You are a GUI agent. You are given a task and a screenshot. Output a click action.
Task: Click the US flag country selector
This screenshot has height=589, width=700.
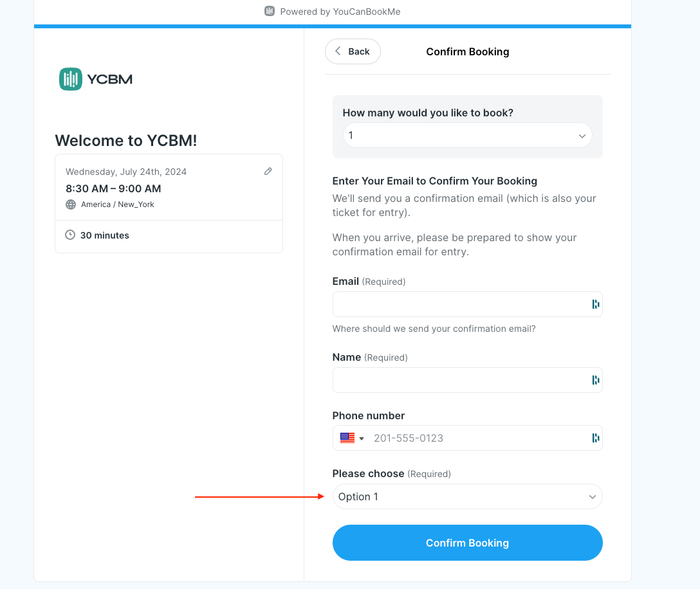[x=352, y=438]
